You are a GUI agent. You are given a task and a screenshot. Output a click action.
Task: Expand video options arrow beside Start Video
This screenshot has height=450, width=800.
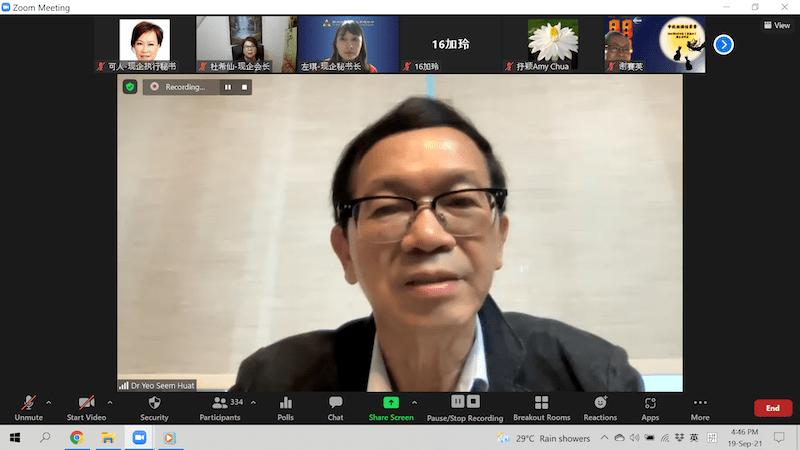[110, 402]
